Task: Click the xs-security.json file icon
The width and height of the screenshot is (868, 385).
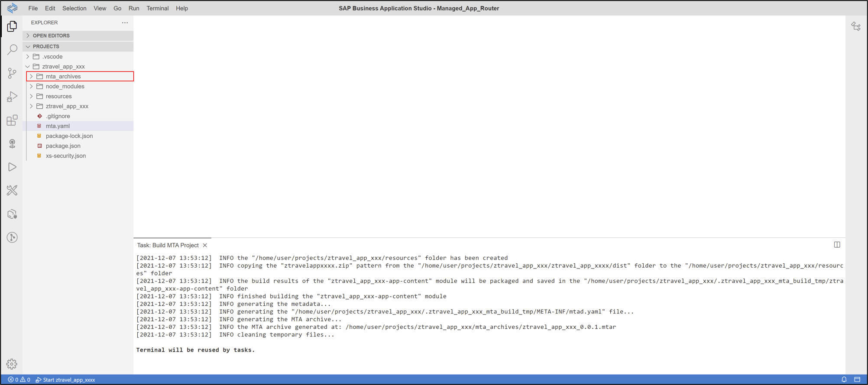Action: [39, 156]
